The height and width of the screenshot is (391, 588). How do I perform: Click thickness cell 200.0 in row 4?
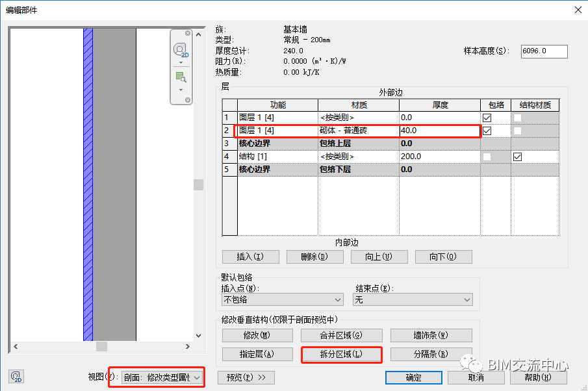point(439,157)
